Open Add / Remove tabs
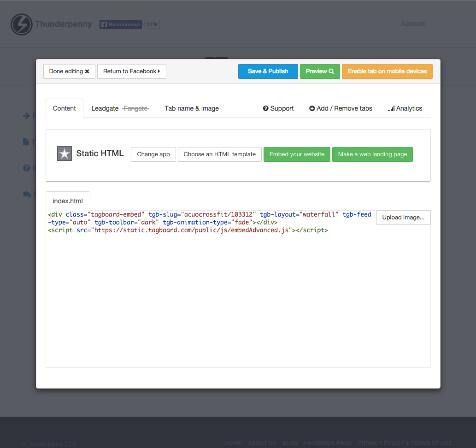 pyautogui.click(x=341, y=108)
